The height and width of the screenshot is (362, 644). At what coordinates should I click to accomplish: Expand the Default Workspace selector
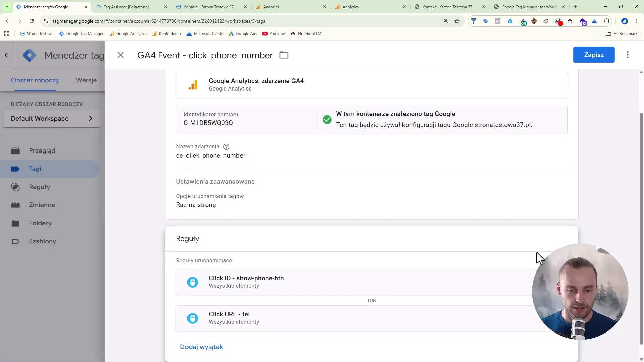tap(52, 118)
